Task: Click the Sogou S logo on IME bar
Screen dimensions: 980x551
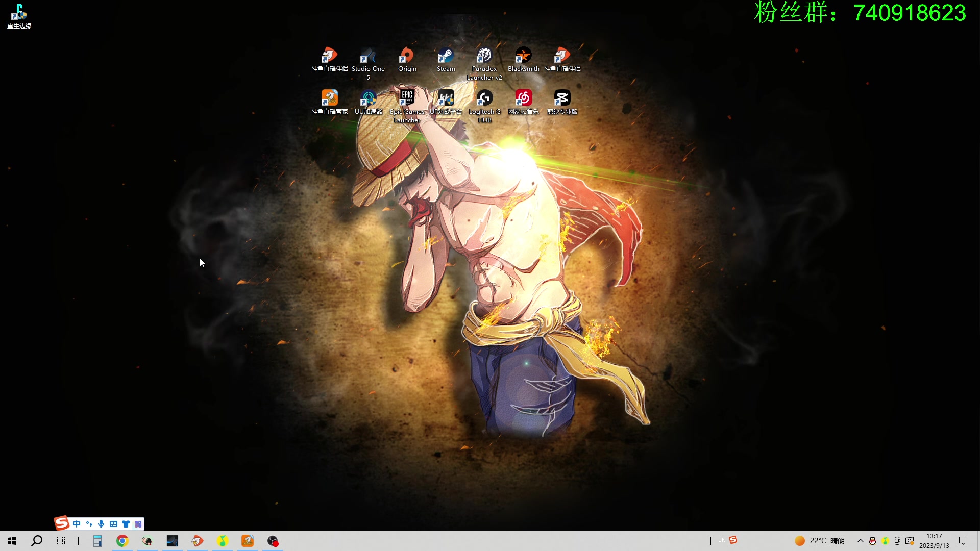Action: (x=62, y=523)
